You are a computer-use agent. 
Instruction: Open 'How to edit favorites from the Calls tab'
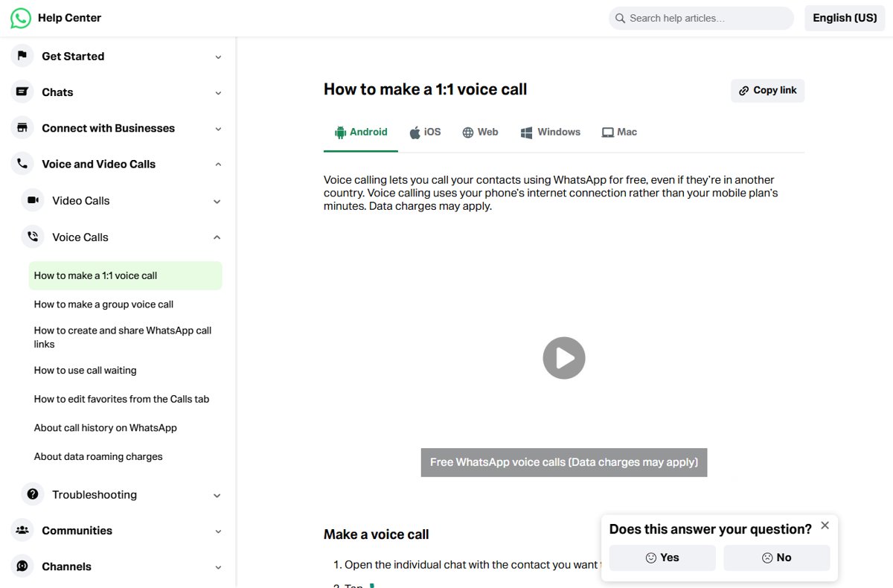tap(121, 400)
